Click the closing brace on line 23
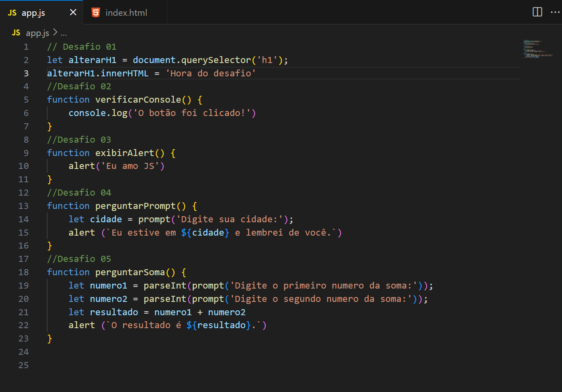Image resolution: width=562 pixels, height=392 pixels. [x=49, y=339]
